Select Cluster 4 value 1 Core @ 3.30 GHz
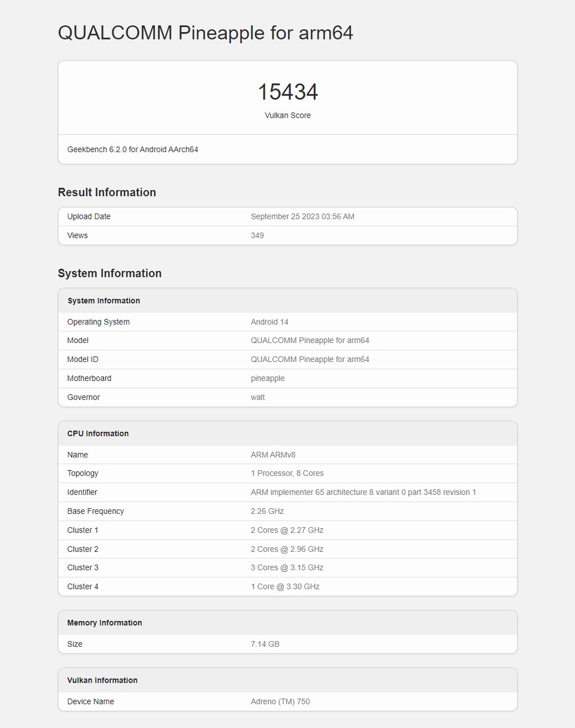This screenshot has width=575, height=728. point(285,586)
